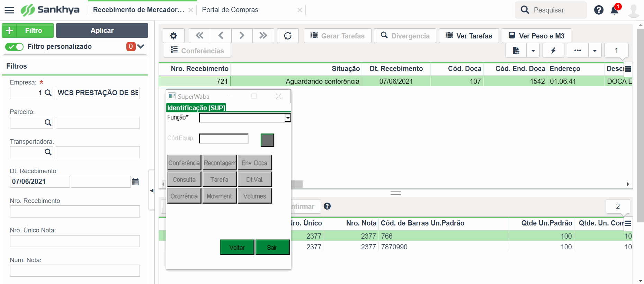Click Ver Peso e M3 button

coord(536,36)
